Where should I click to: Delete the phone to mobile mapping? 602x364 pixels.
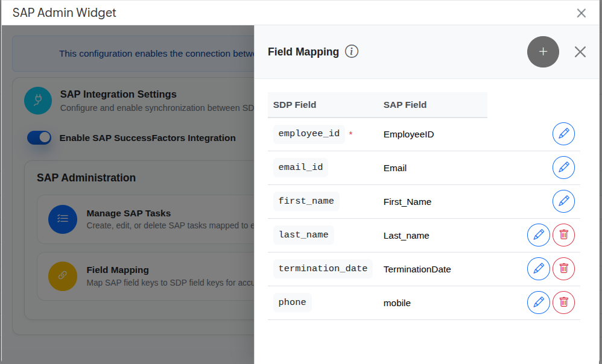(563, 303)
